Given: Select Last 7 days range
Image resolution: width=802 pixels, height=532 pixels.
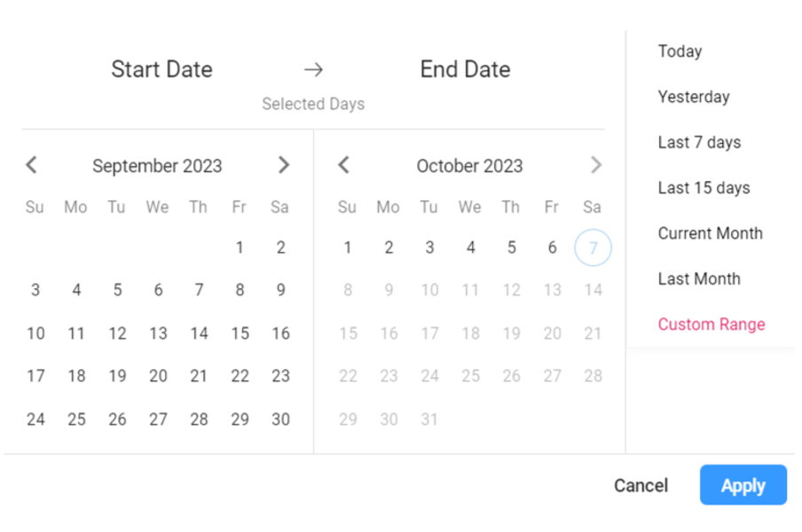Looking at the screenshot, I should tap(699, 143).
